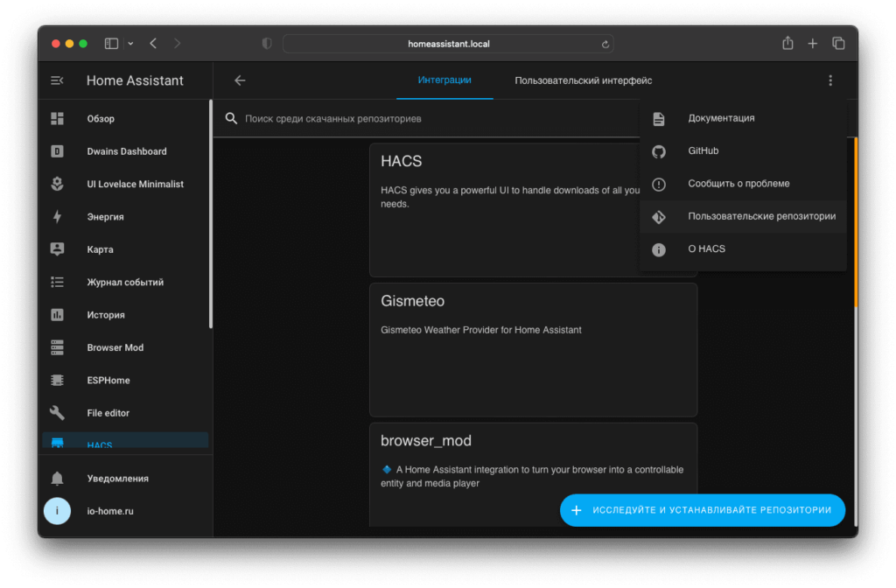896x588 pixels.
Task: Click Исследуйте и устанавливайте репозитории button
Action: coord(703,510)
